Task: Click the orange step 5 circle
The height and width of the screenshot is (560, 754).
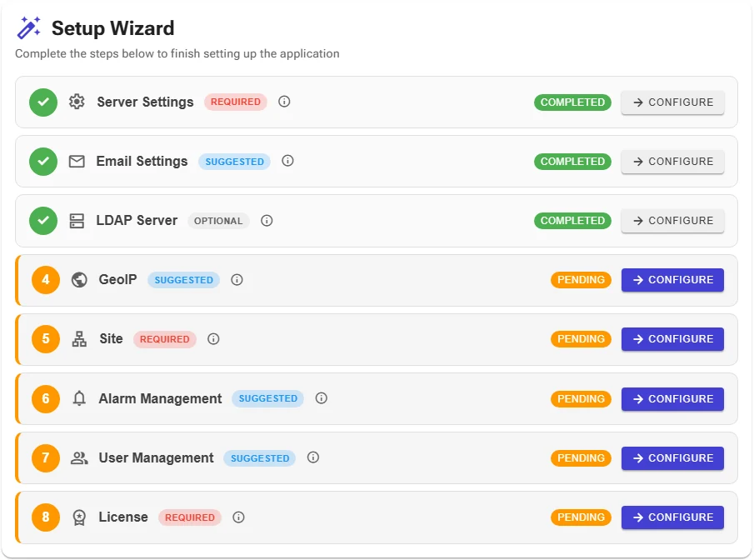Action: (46, 338)
